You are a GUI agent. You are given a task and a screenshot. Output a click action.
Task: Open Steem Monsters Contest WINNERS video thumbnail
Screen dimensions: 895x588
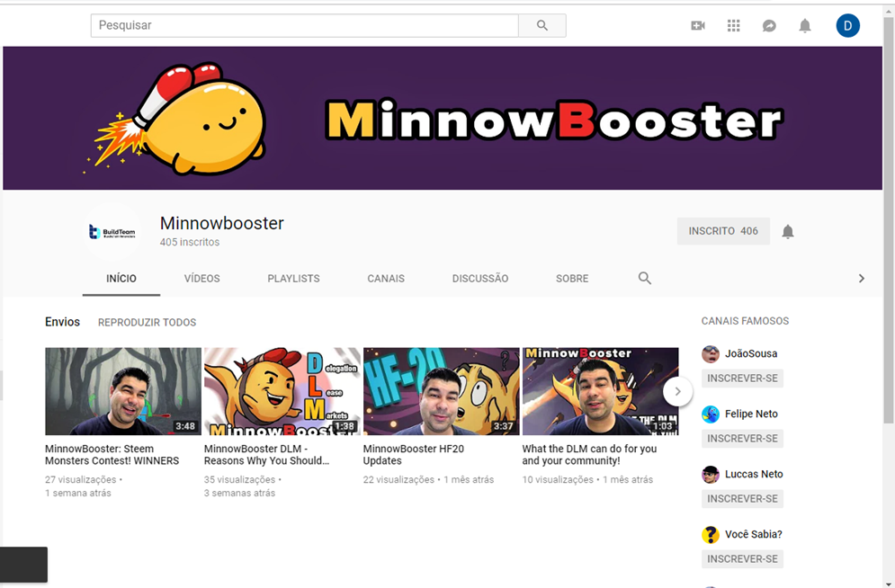tap(123, 391)
